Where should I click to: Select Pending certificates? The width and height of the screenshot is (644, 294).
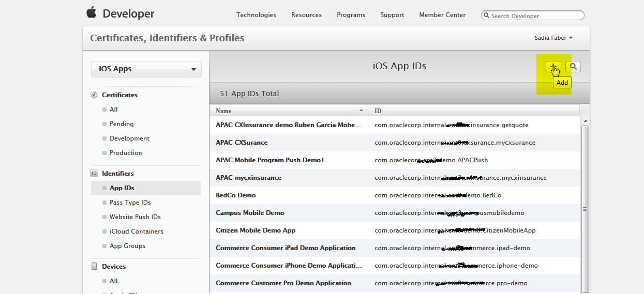point(122,124)
